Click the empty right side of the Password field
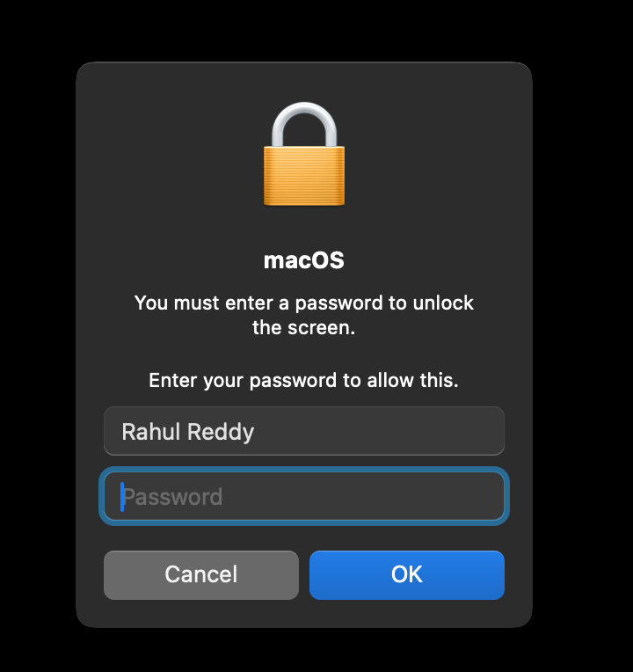The height and width of the screenshot is (672, 633). (x=385, y=496)
